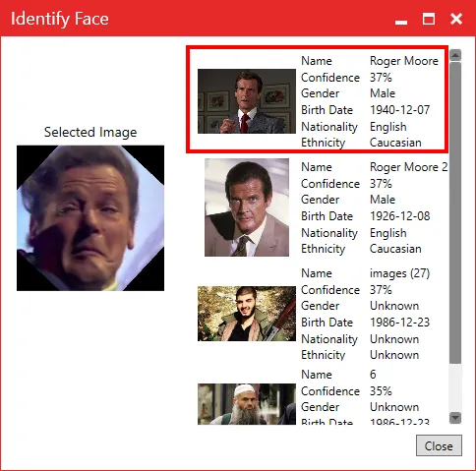Click the results list scrollbar thumb
Viewport: 476px width, 471px height.
click(455, 213)
